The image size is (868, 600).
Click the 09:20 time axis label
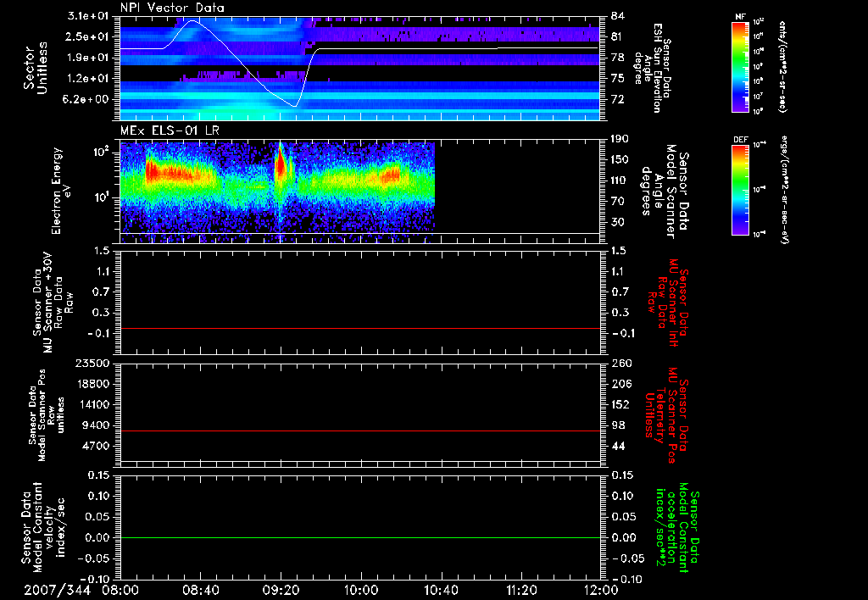(281, 589)
